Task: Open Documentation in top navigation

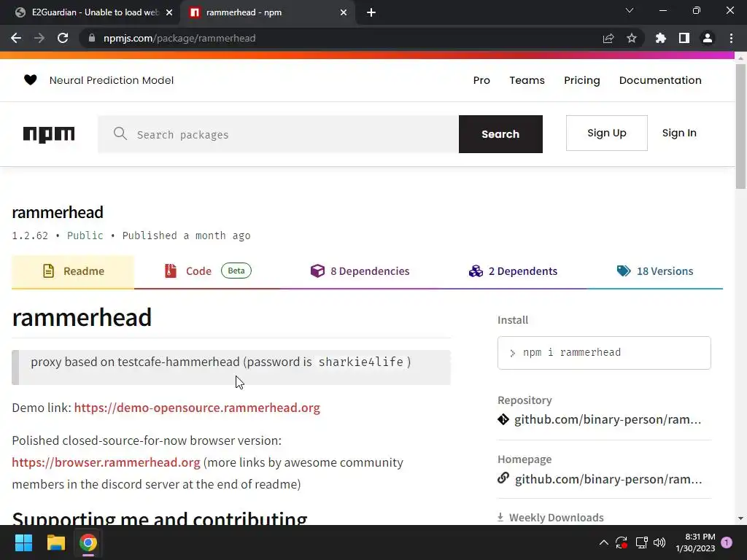Action: pos(659,80)
